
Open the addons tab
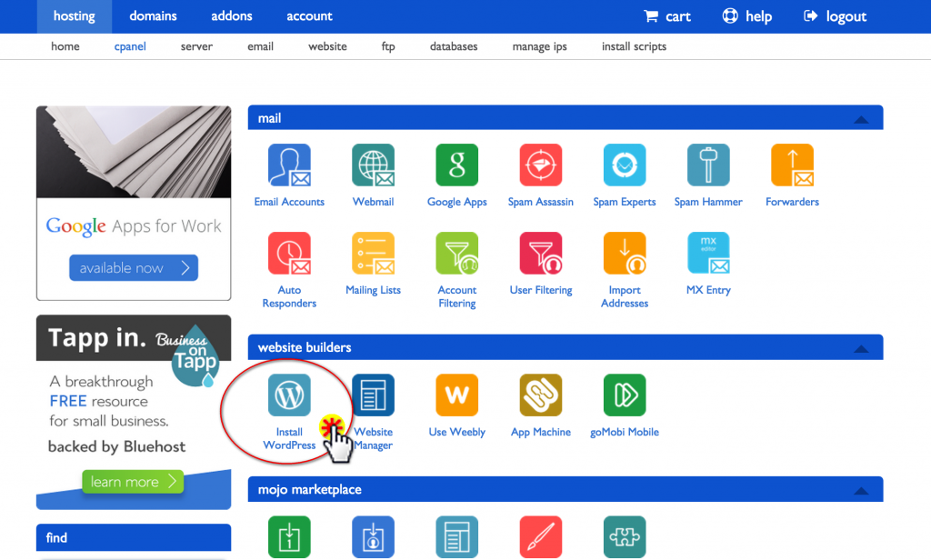pyautogui.click(x=232, y=16)
